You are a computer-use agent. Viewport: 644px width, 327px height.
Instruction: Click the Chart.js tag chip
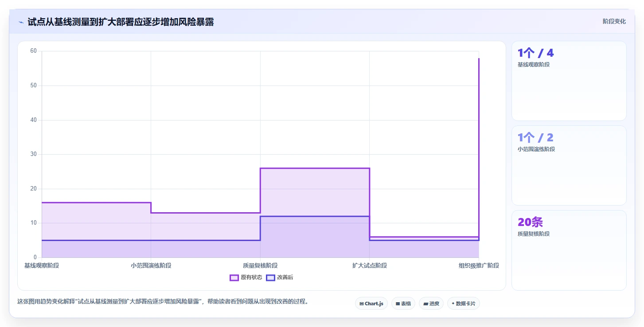pyautogui.click(x=371, y=304)
